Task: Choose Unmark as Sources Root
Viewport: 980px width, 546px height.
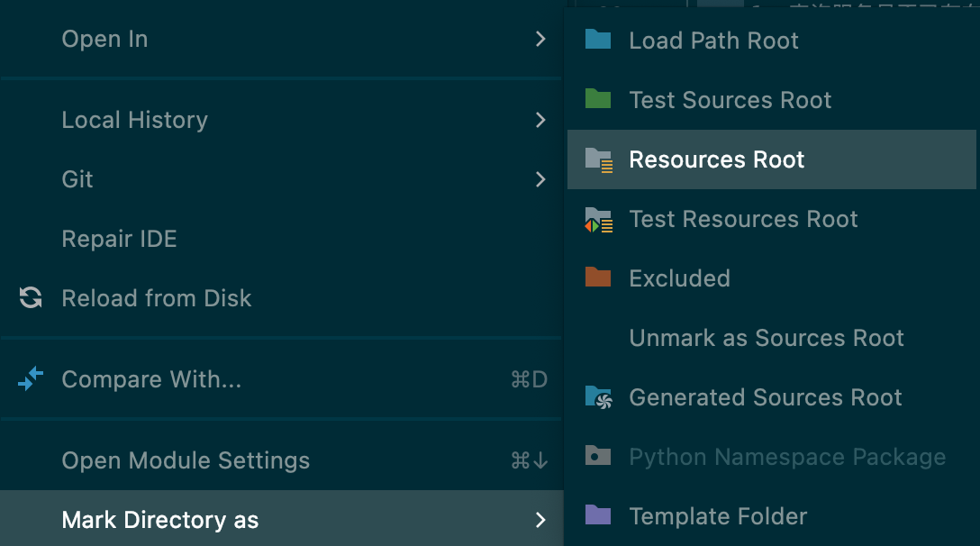Action: pos(766,338)
